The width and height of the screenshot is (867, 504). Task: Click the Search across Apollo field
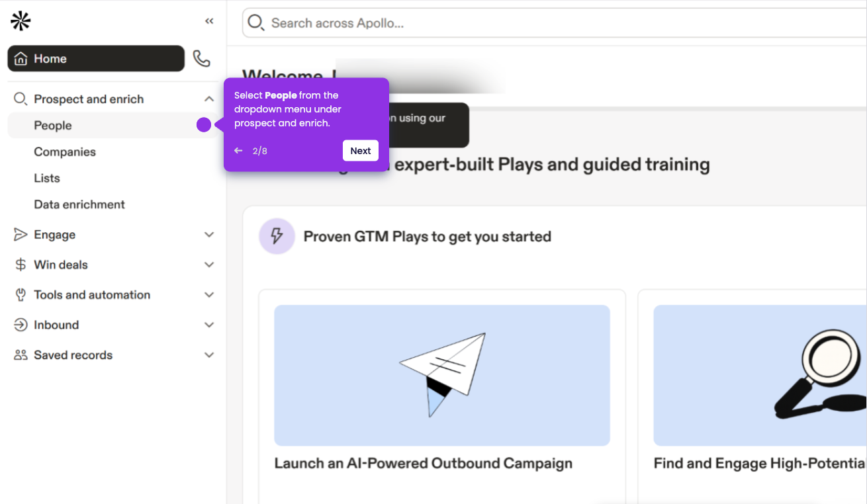pos(555,23)
